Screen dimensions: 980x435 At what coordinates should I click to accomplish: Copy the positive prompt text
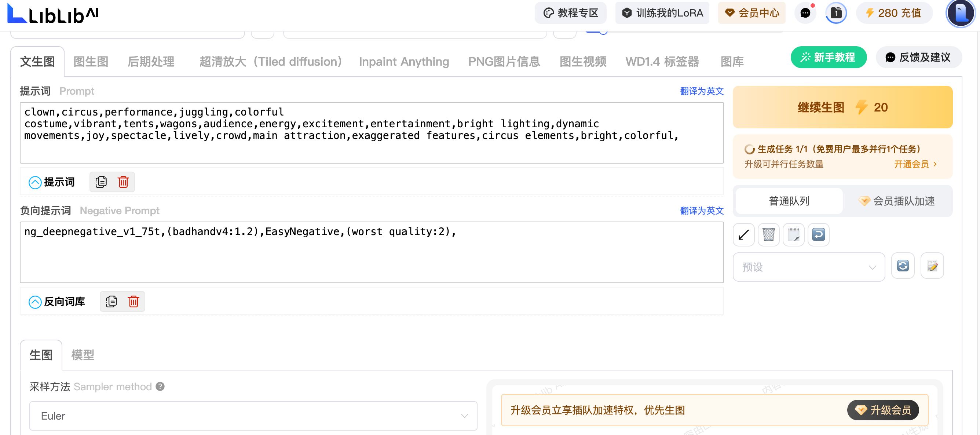[x=101, y=182]
